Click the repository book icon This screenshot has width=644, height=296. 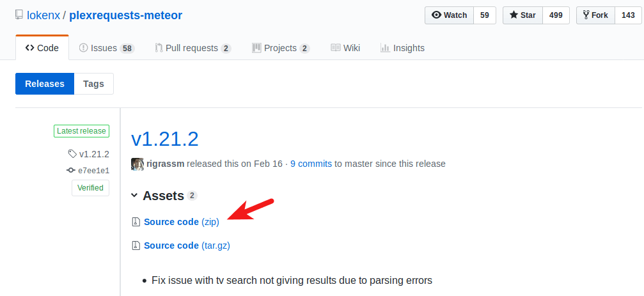tap(19, 15)
